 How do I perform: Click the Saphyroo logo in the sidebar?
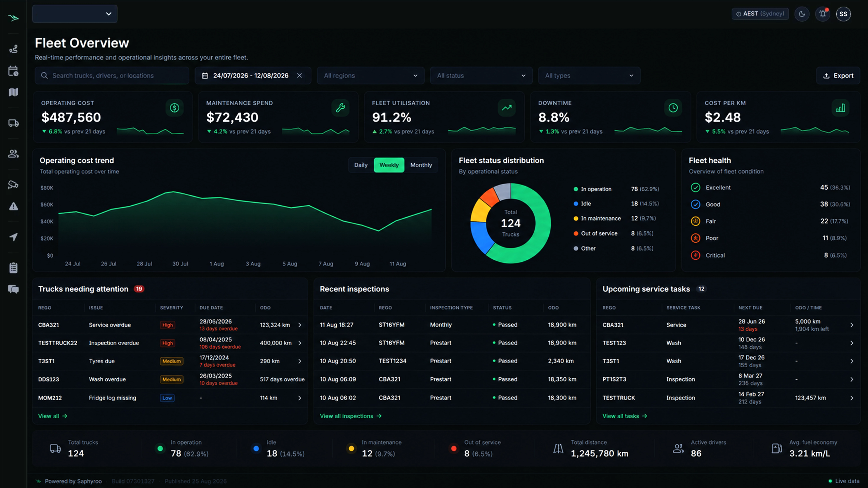tap(14, 18)
